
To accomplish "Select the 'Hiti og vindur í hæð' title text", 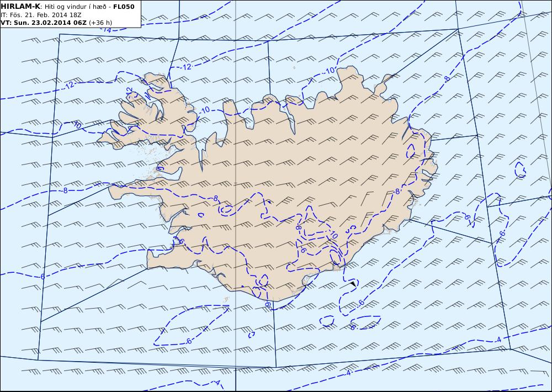I will pyautogui.click(x=75, y=7).
